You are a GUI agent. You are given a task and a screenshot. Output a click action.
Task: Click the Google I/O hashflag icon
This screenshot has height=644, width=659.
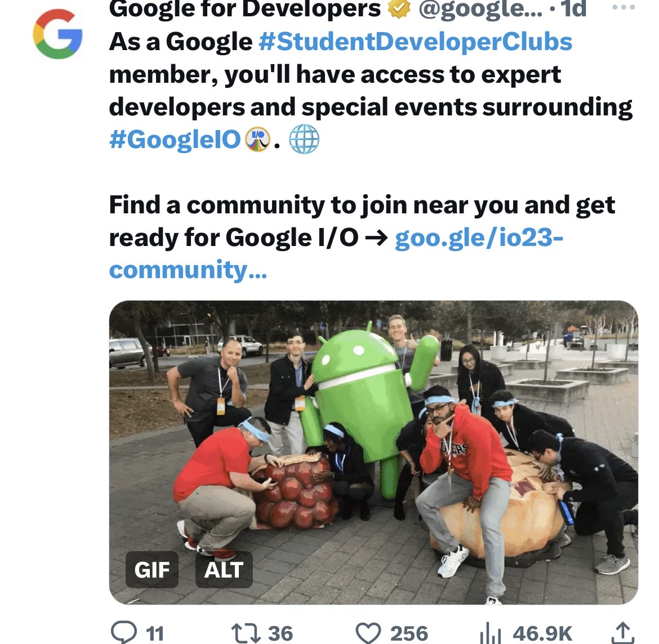tap(257, 140)
